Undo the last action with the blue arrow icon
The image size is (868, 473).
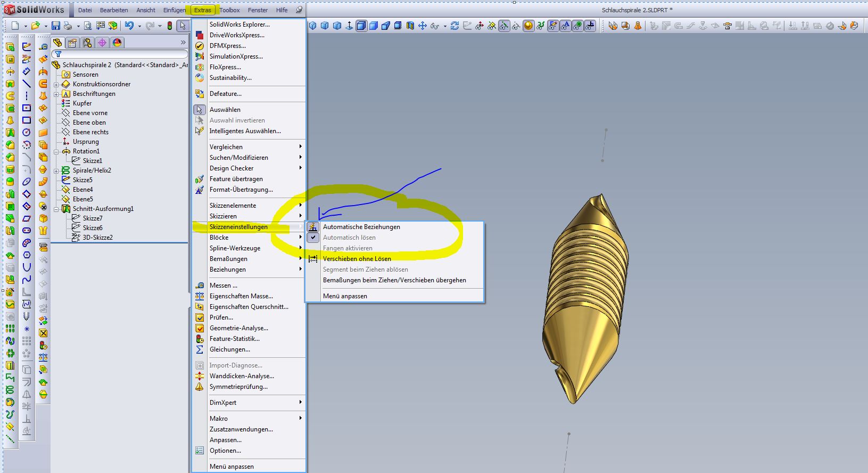coord(129,26)
